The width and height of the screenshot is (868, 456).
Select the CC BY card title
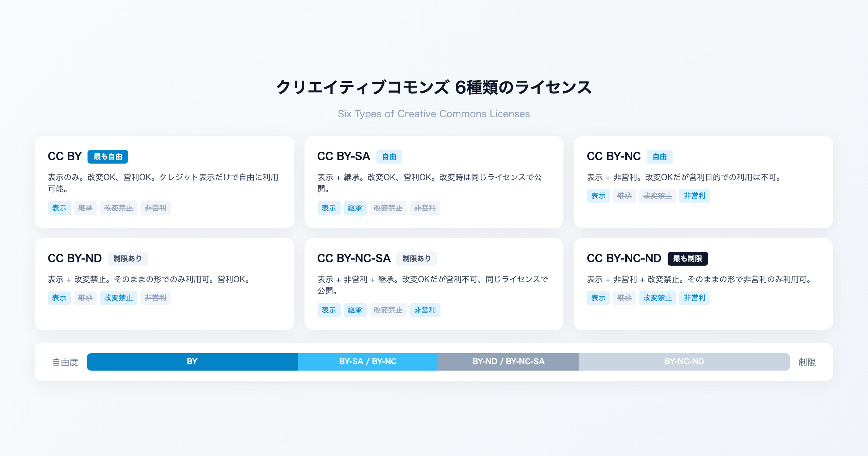(x=65, y=156)
